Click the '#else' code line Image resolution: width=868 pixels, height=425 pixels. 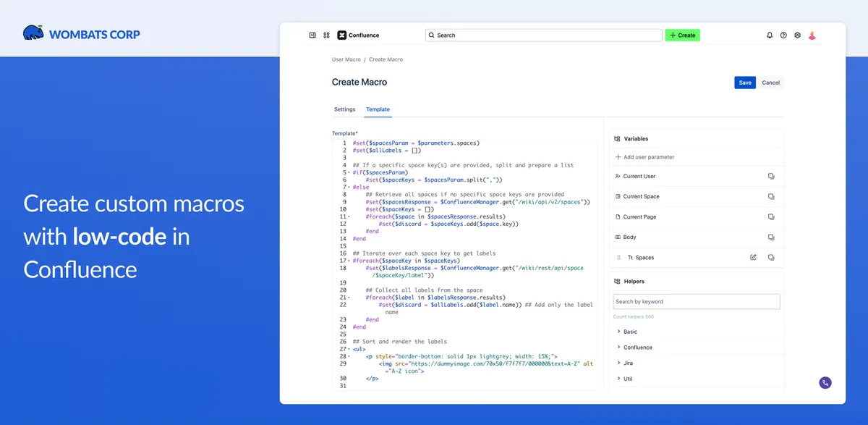pyautogui.click(x=360, y=188)
